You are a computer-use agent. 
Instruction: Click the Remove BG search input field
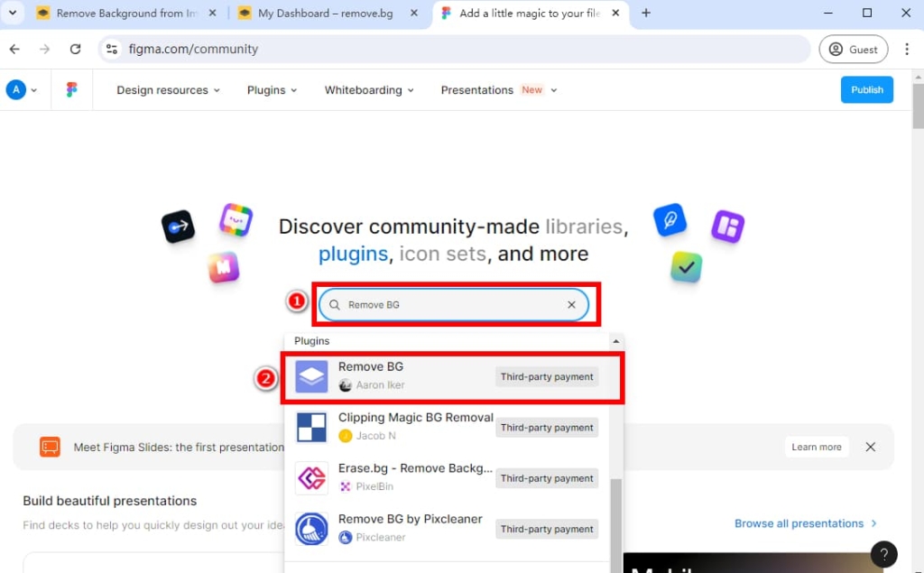click(x=451, y=305)
